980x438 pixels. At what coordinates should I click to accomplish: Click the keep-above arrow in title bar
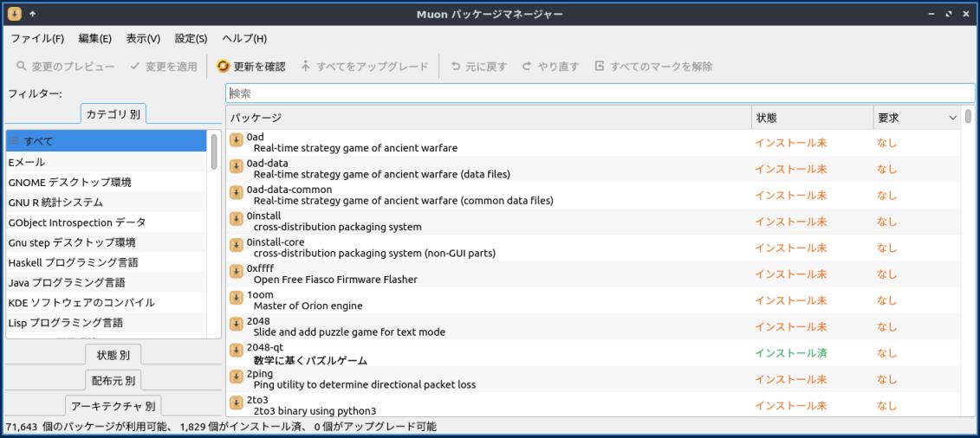33,14
